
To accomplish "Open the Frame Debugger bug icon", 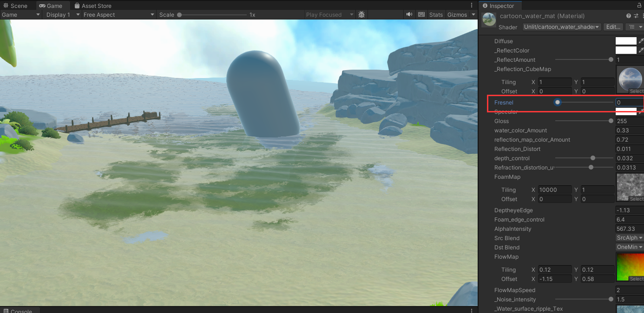I will 361,14.
